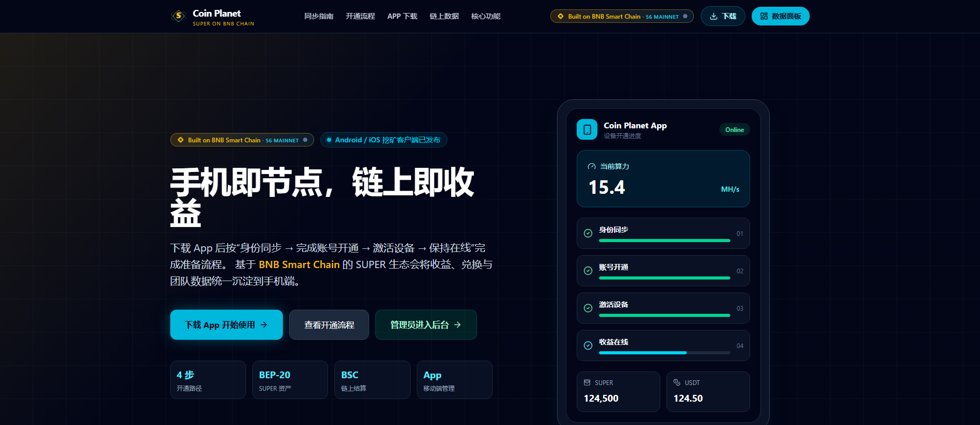Click the BNB Smart Chain highlighted link text
The width and height of the screenshot is (980, 425).
[299, 264]
